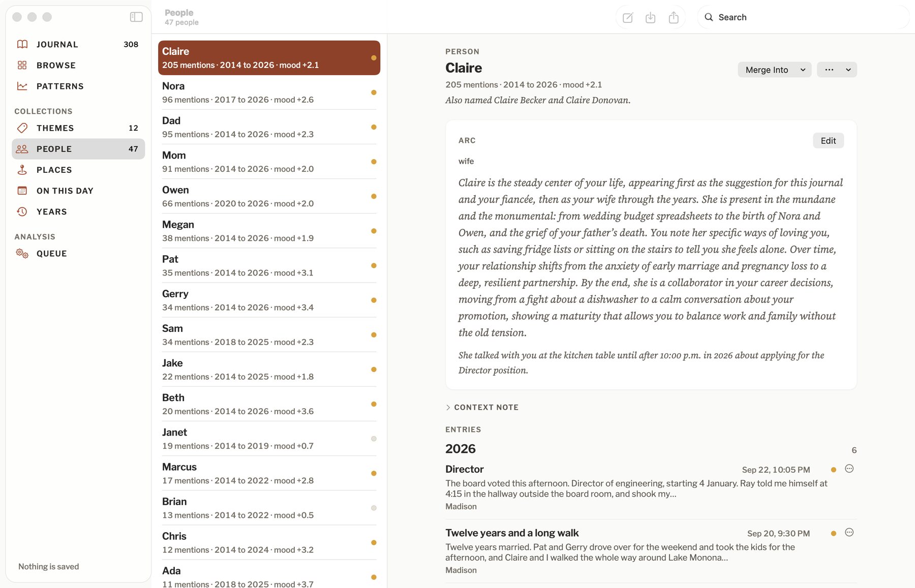Image resolution: width=915 pixels, height=588 pixels.
Task: Click Edit on the Arc card
Action: (828, 141)
